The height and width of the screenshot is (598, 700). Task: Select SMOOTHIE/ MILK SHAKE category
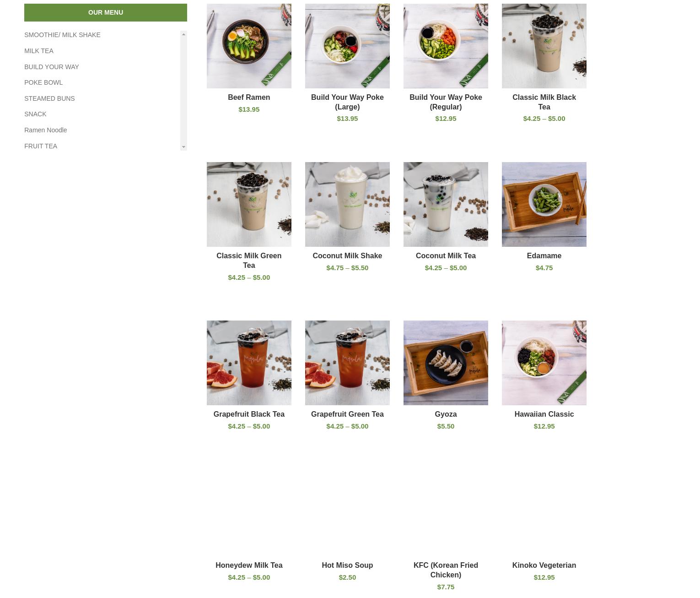click(x=62, y=35)
